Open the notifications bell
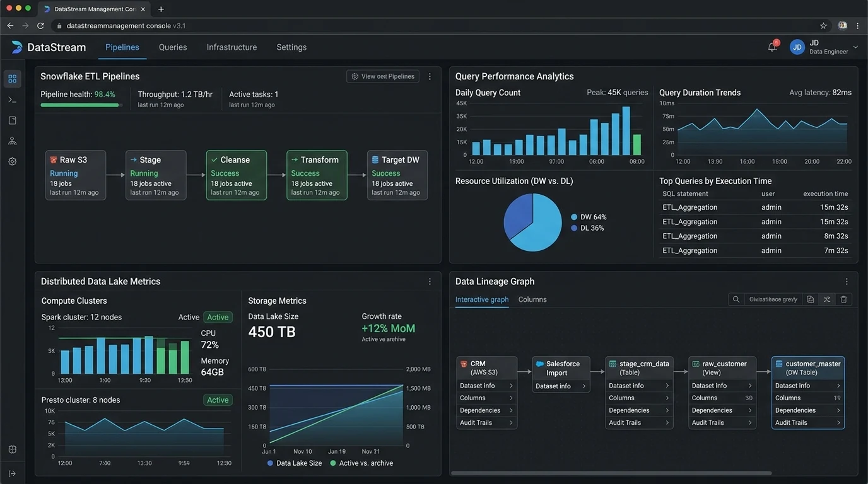 [x=772, y=47]
